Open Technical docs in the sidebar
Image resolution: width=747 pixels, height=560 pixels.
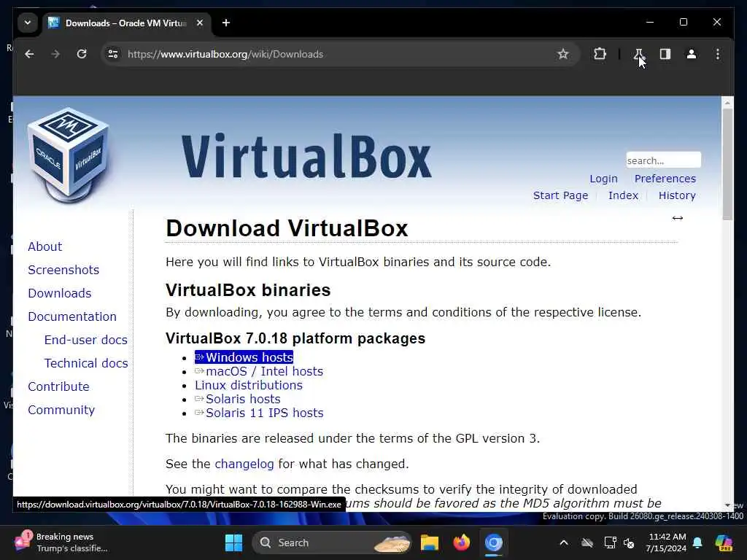coord(86,363)
